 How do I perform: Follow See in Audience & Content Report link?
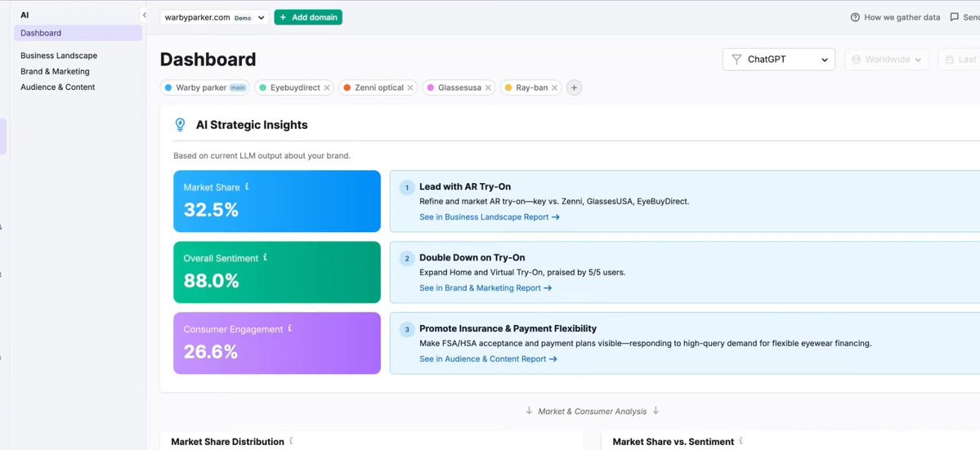488,359
